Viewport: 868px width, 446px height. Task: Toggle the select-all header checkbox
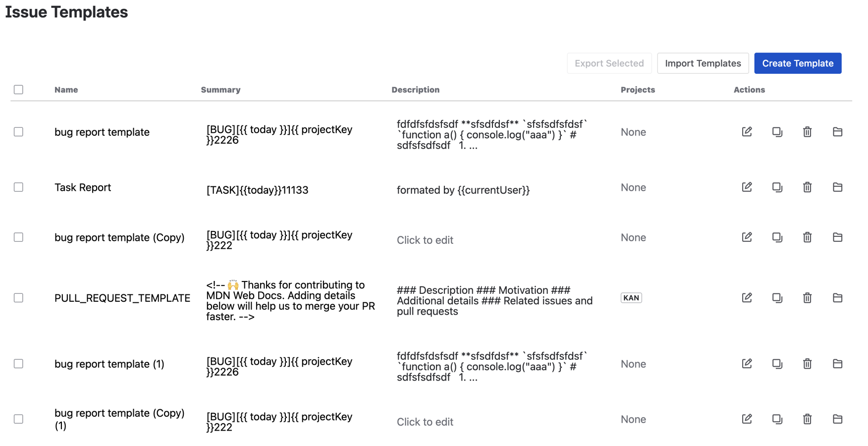[x=19, y=90]
